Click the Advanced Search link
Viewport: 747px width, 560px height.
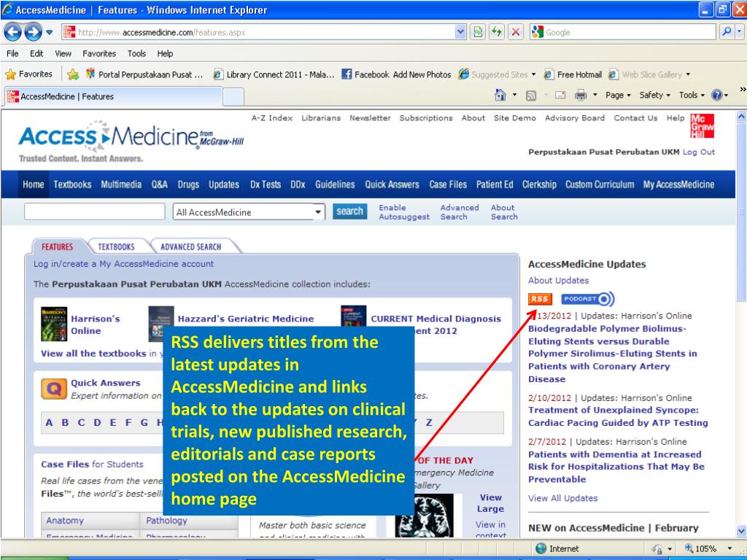coord(460,212)
